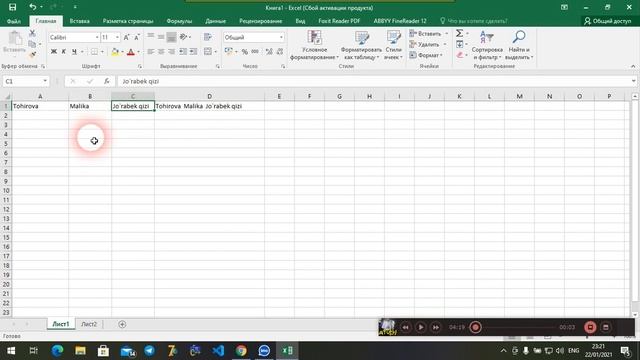Choose fill color yellow bucket
Viewport: 640px width, 360px height.
115,51
